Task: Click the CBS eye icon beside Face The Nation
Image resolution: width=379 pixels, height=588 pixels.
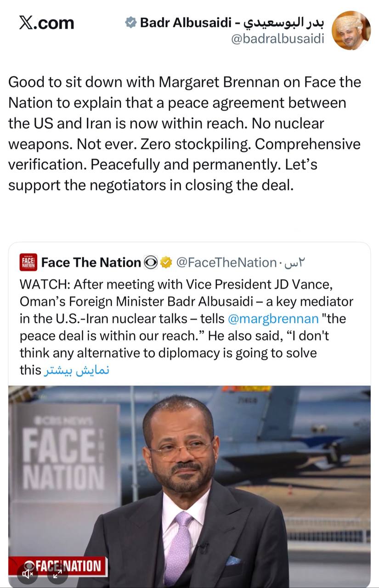Action: tap(151, 262)
